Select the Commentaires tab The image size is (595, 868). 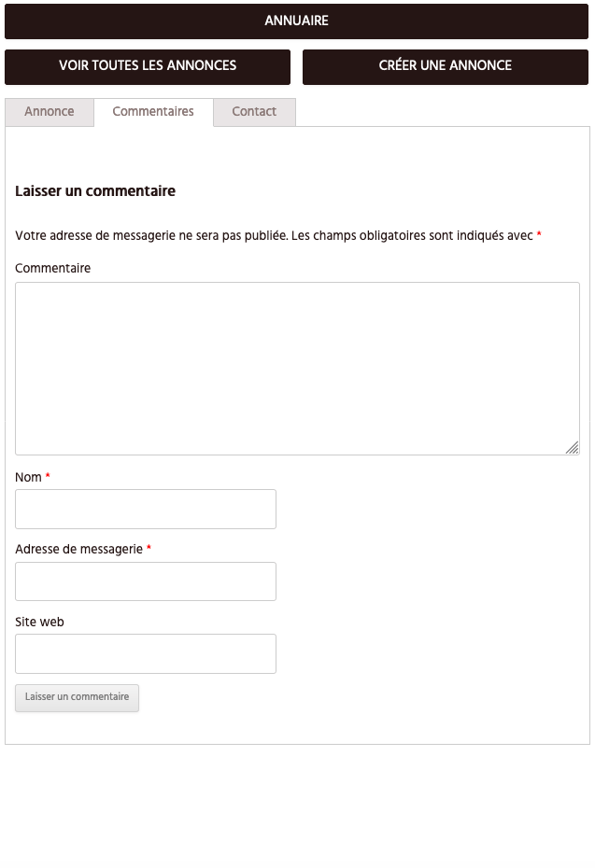153,112
